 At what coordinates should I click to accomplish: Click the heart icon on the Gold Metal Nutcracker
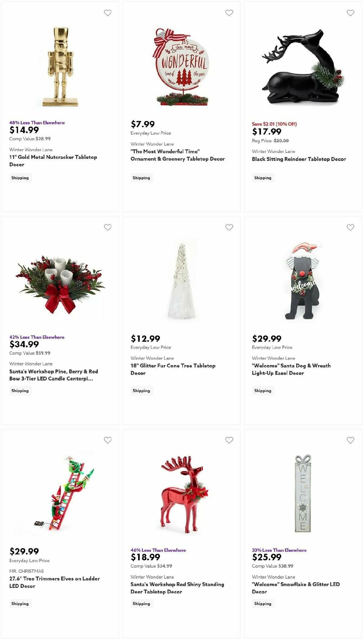[108, 13]
